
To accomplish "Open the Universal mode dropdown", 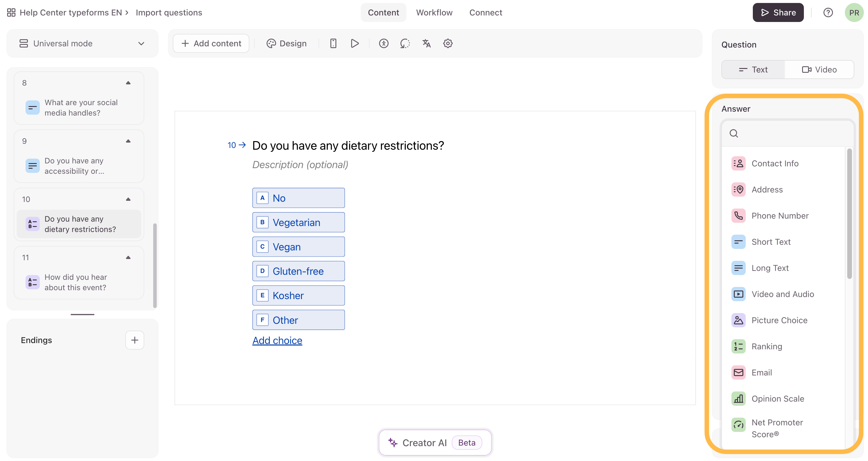I will coord(82,43).
